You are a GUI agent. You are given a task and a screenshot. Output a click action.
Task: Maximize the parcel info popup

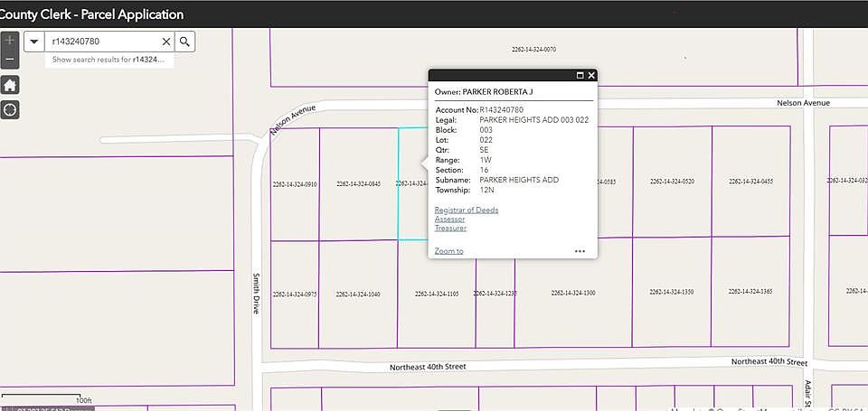tap(580, 75)
